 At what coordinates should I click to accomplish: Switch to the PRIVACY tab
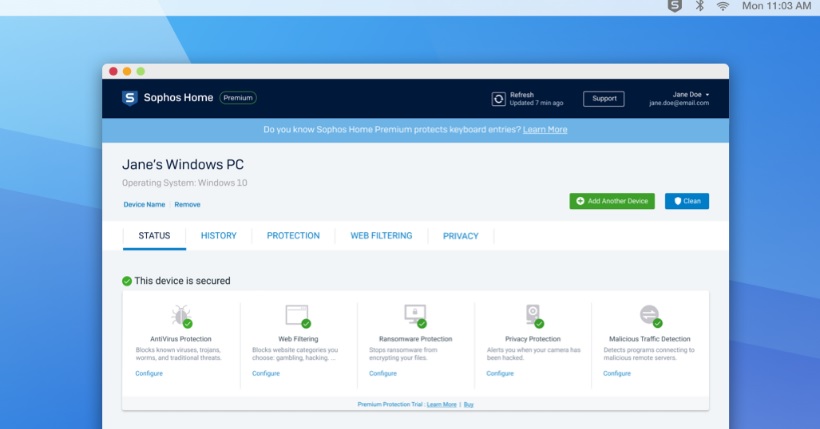pyautogui.click(x=461, y=236)
